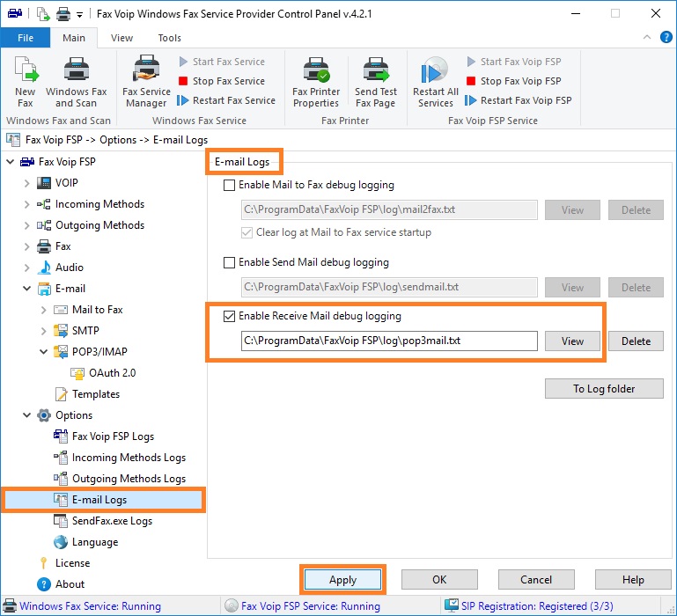677x616 pixels.
Task: Delete the pop3mail.txt log
Action: coord(636,341)
